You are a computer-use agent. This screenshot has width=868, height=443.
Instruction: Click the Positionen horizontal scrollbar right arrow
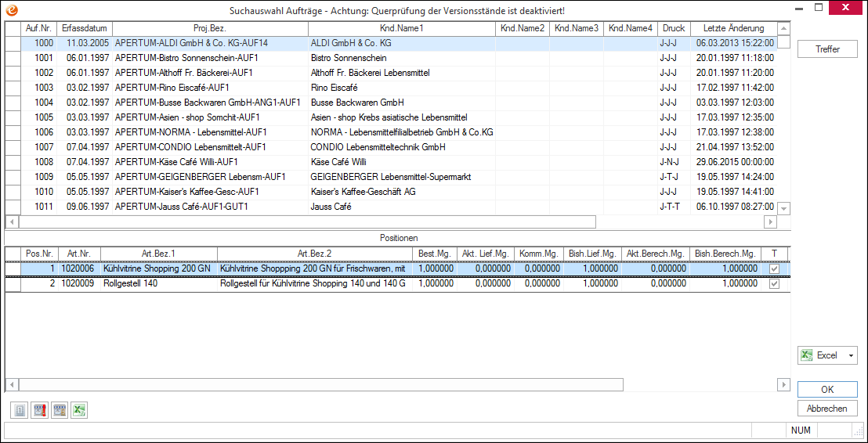(784, 384)
